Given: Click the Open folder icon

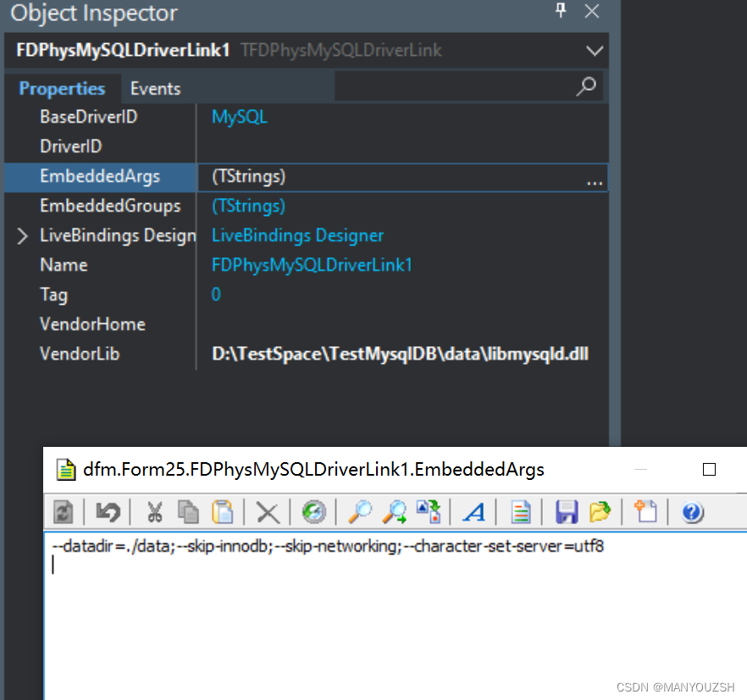Looking at the screenshot, I should click(x=600, y=512).
